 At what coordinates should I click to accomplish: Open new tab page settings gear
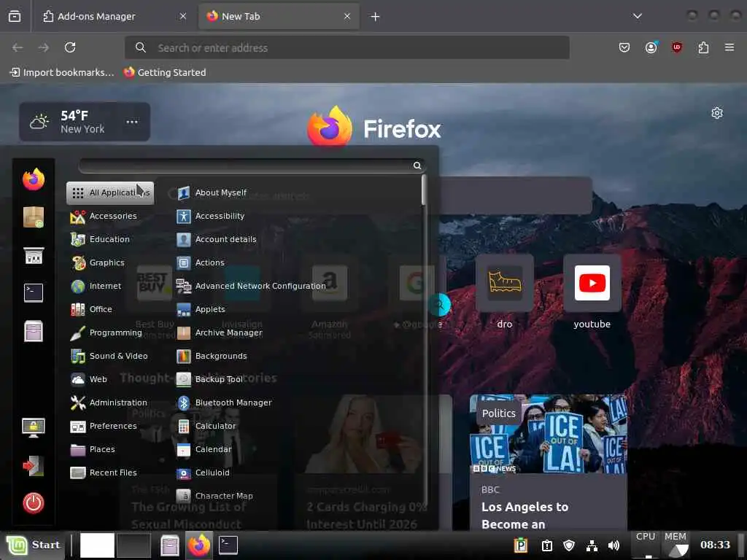(x=717, y=113)
